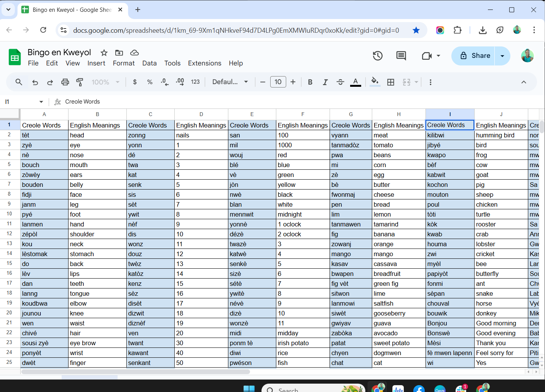Open the comments panel icon
Viewport: 545px width, 392px height.
coord(401,56)
